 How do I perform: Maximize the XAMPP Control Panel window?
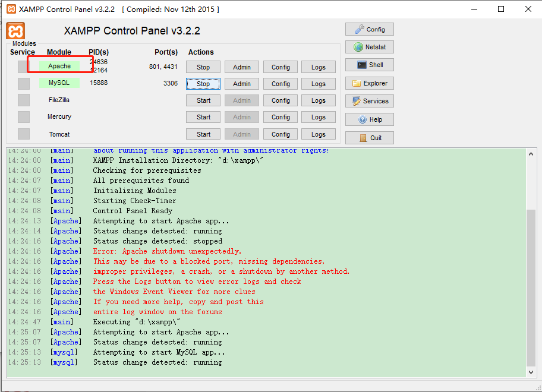[x=501, y=9]
